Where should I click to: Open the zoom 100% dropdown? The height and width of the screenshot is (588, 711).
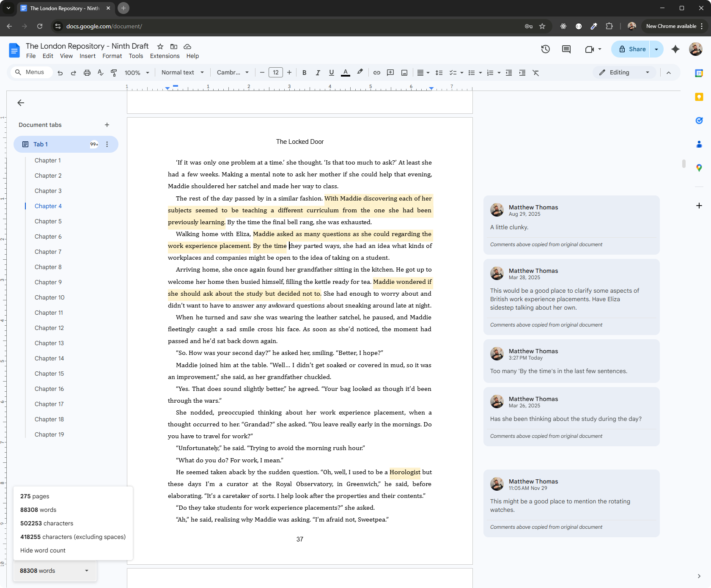[x=137, y=73]
